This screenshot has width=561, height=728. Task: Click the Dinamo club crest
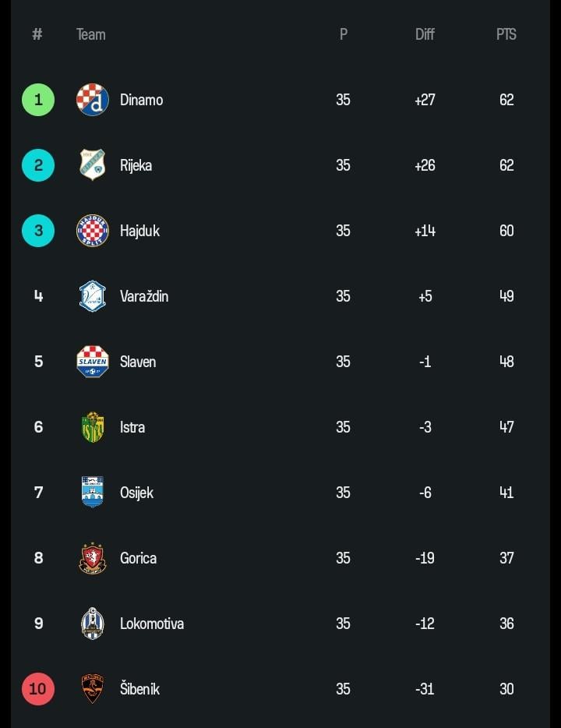click(x=92, y=100)
